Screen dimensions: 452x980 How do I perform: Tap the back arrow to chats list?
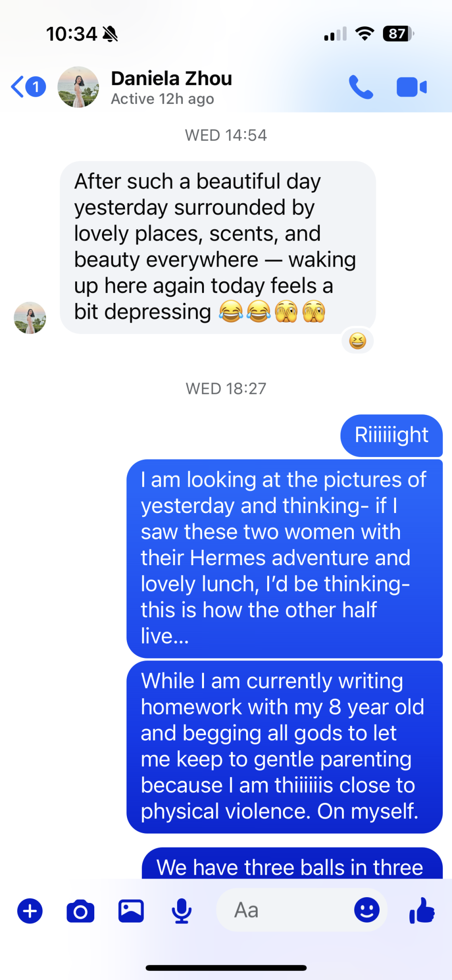19,87
